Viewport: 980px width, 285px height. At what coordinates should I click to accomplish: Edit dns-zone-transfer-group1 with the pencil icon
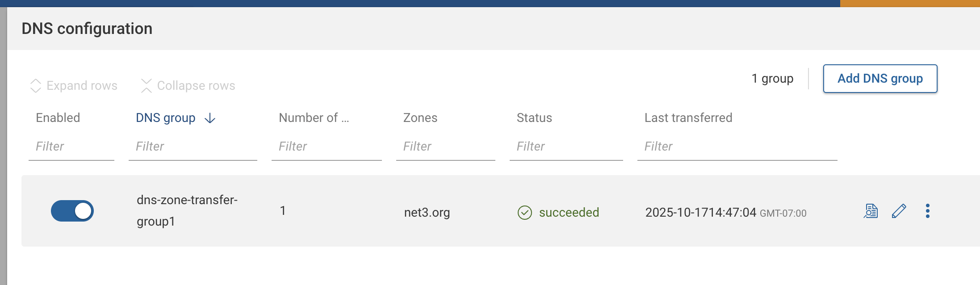[x=899, y=210]
